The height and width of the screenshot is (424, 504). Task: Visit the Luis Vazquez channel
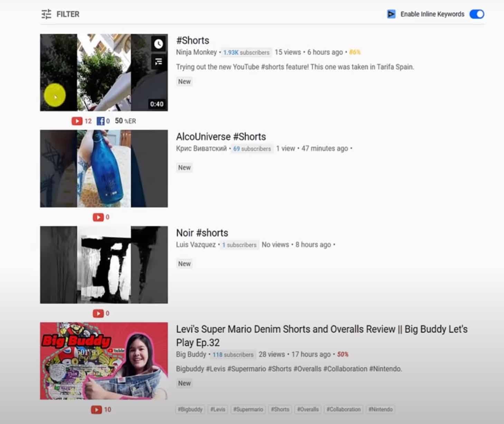pos(196,245)
